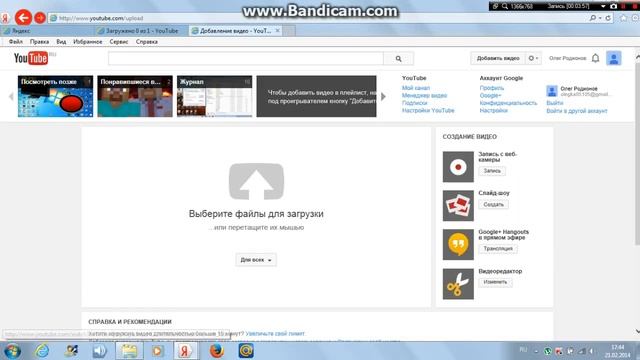This screenshot has width=640, height=360.
Task: Click the webcam recording icon
Action: coord(458,167)
